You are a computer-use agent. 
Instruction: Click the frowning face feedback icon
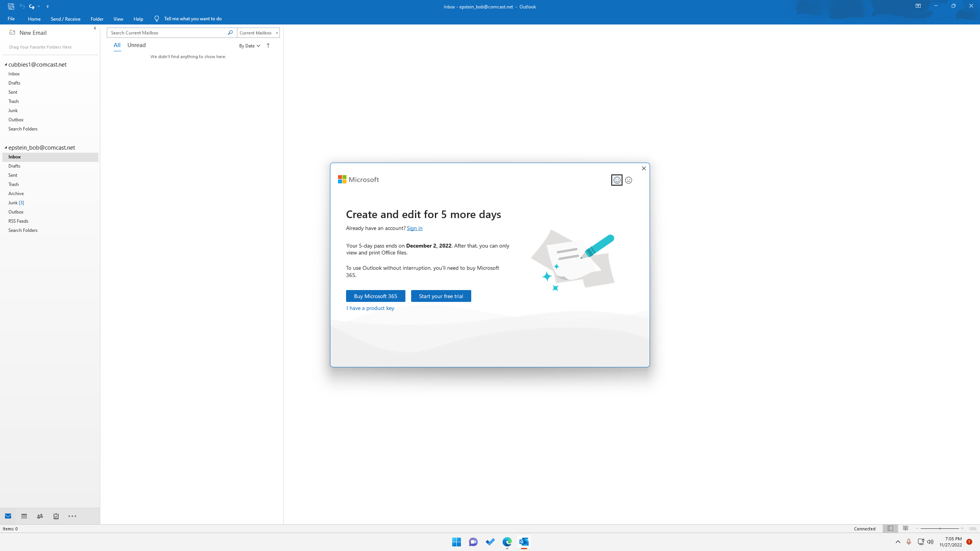pos(629,180)
